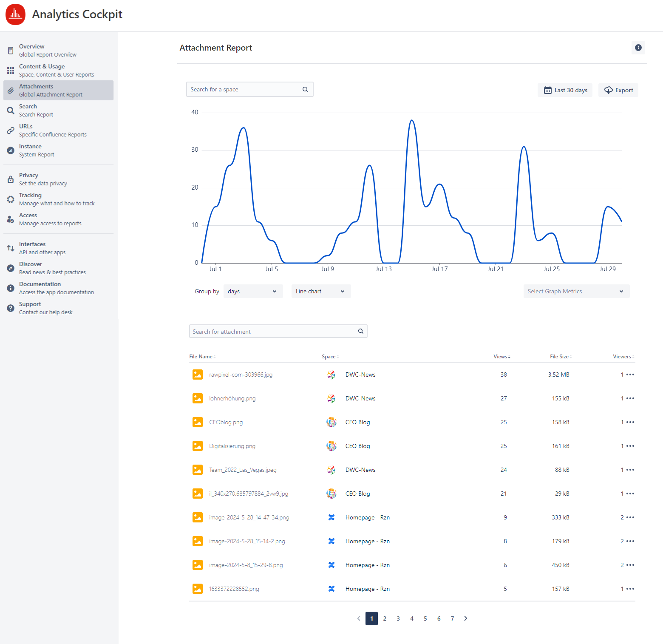
Task: Open the three-dot menu for 1633372228552.png
Action: 630,589
